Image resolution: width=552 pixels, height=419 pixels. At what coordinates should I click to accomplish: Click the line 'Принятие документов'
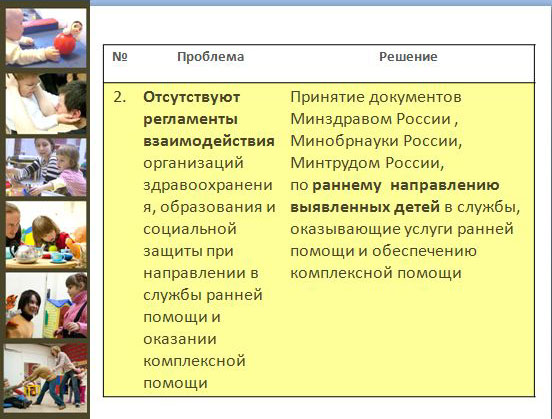[376, 97]
